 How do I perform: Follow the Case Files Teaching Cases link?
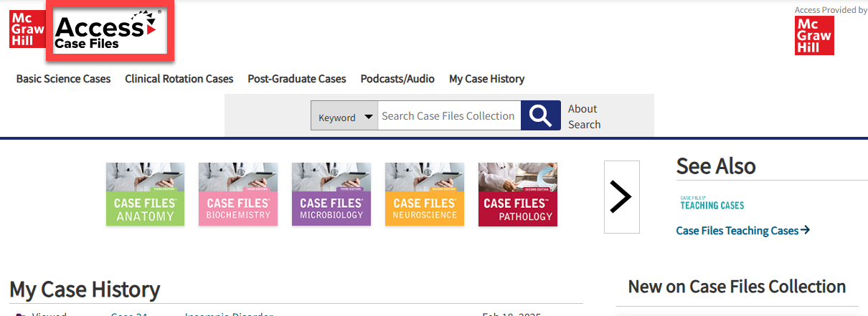[x=742, y=231]
